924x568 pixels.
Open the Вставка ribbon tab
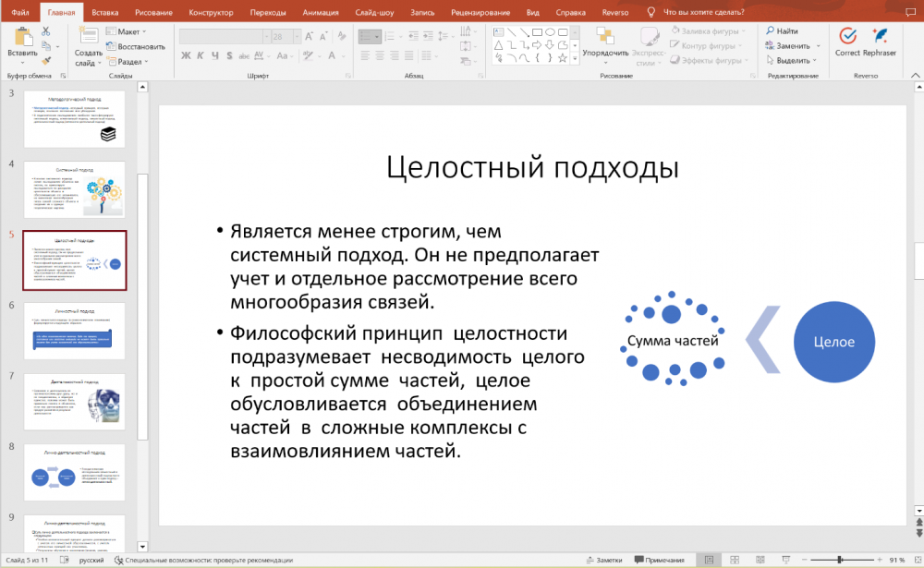pyautogui.click(x=105, y=13)
